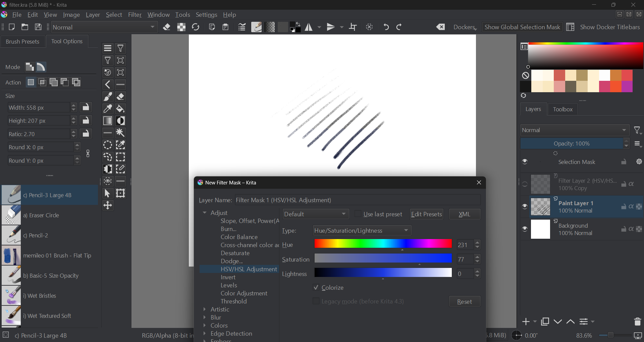
Task: Click the Undo arrow in toolbar
Action: click(386, 27)
